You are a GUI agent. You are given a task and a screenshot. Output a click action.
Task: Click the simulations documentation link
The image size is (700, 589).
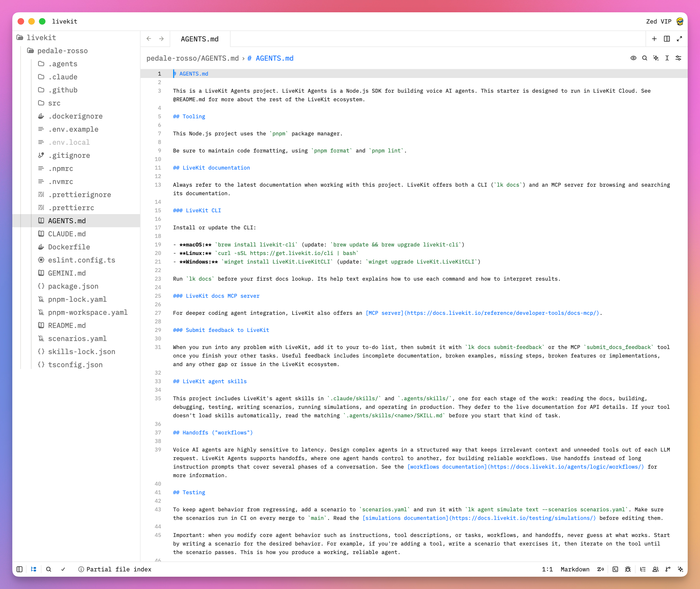479,518
